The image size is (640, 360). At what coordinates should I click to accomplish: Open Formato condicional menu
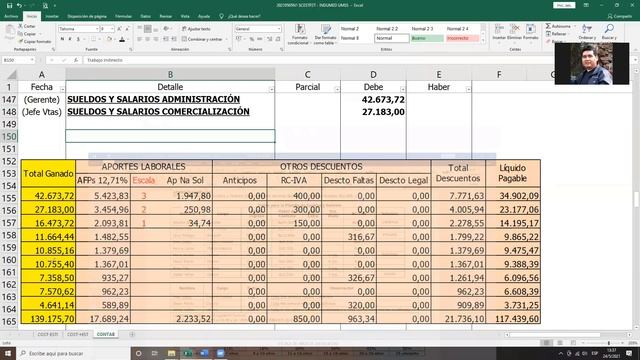tap(300, 34)
